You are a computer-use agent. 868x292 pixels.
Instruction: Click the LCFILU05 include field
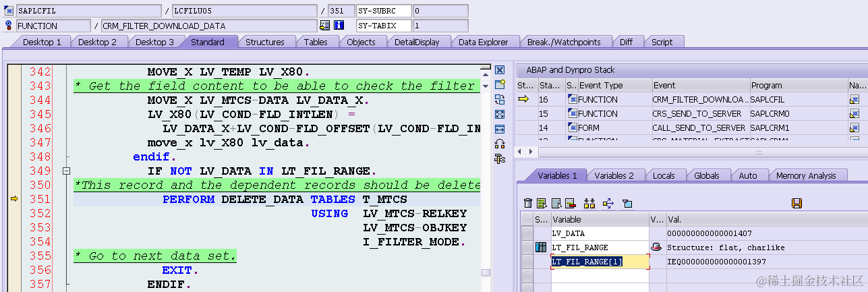coord(244,11)
